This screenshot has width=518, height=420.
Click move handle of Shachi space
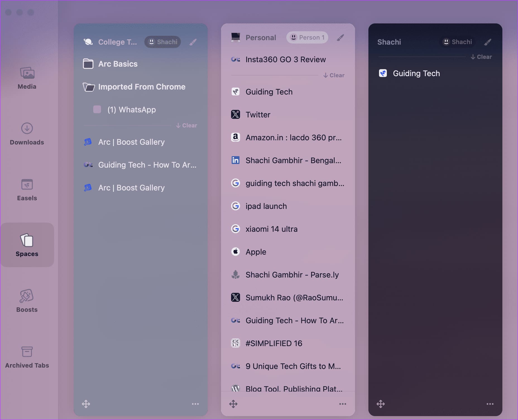pos(381,404)
